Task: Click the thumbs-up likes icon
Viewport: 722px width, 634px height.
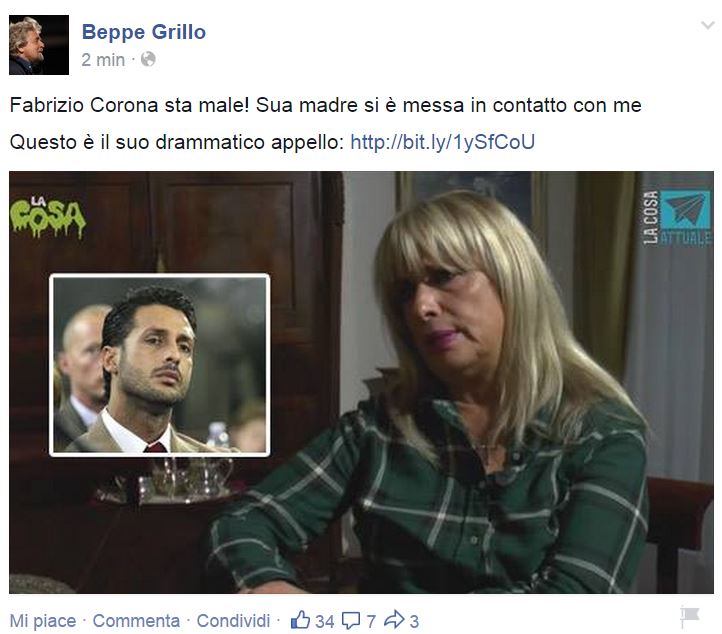Action: coord(300,620)
